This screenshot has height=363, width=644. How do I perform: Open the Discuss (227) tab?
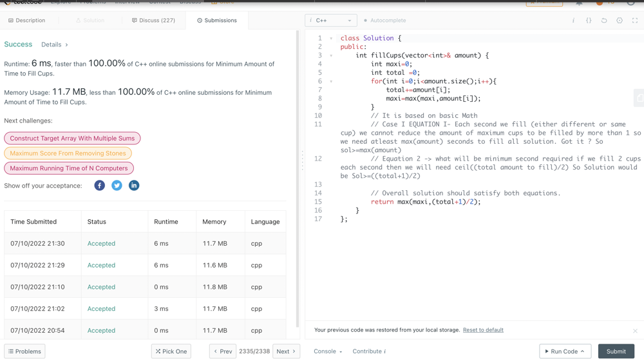[153, 20]
